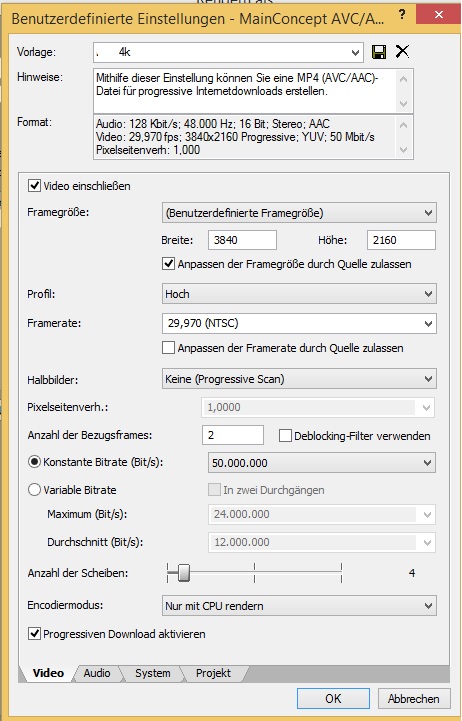The width and height of the screenshot is (462, 721).
Task: Switch to the Video tab
Action: [48, 673]
